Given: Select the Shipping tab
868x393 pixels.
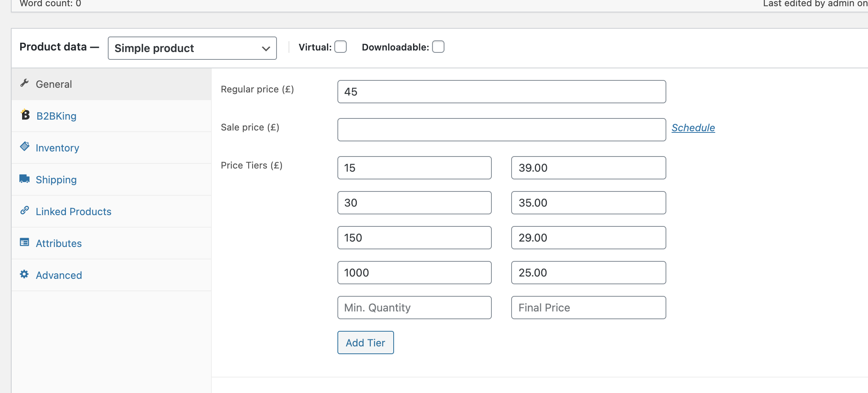Looking at the screenshot, I should pos(112,180).
